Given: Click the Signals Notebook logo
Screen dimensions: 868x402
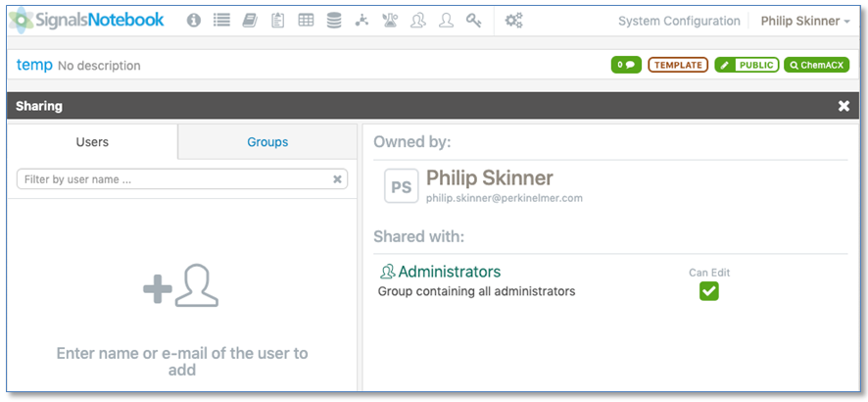Looking at the screenshot, I should [x=86, y=21].
